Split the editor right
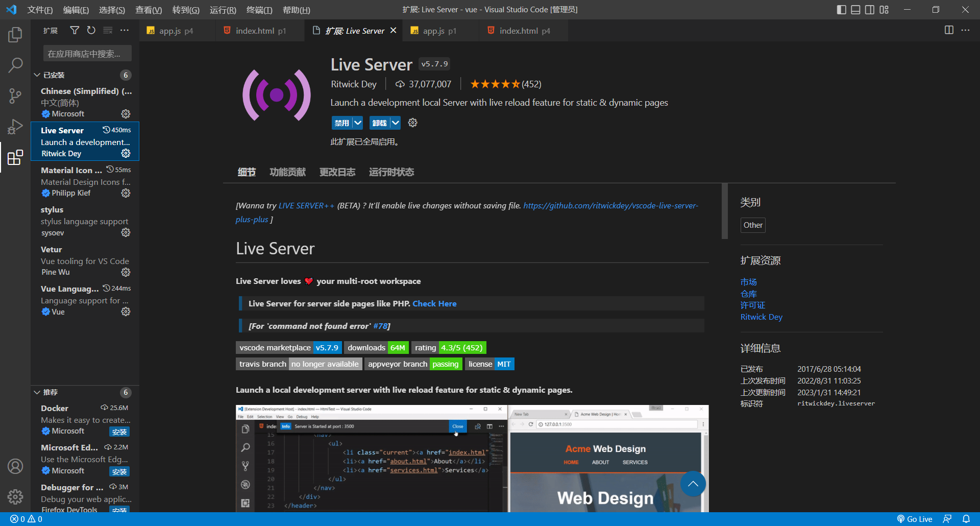The height and width of the screenshot is (526, 980). click(x=949, y=31)
